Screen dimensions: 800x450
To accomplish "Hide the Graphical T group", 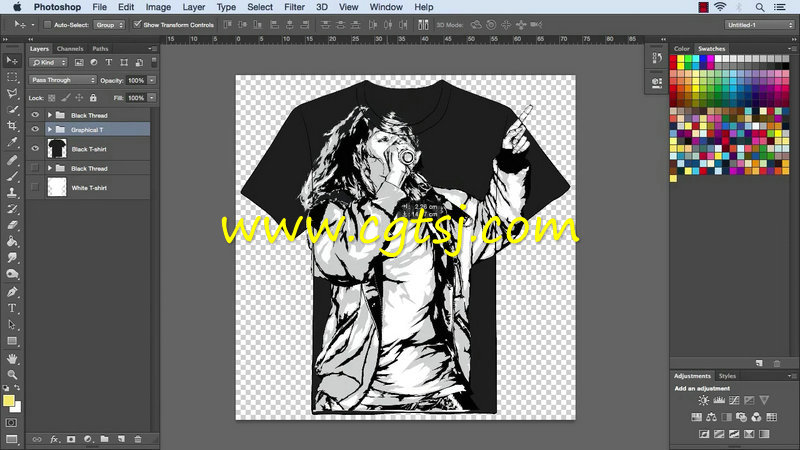I will pyautogui.click(x=35, y=130).
